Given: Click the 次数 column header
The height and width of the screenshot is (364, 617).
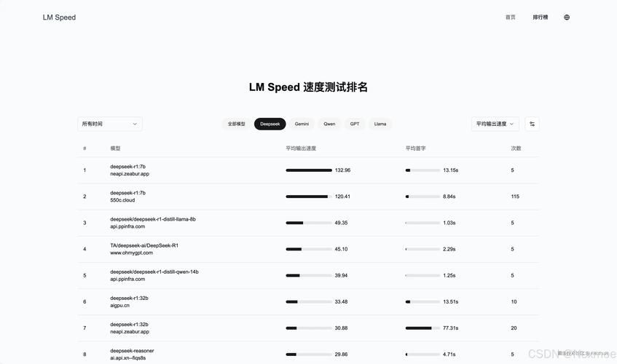Looking at the screenshot, I should (x=516, y=149).
